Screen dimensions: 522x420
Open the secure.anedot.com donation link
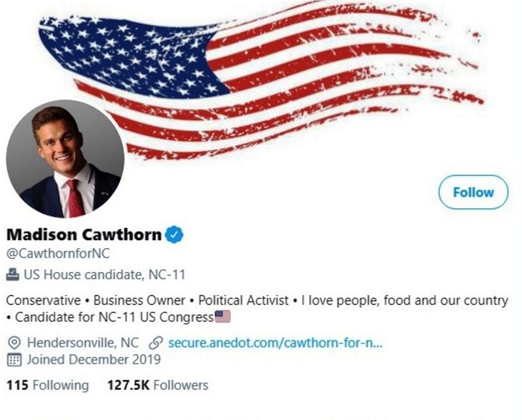coord(275,343)
